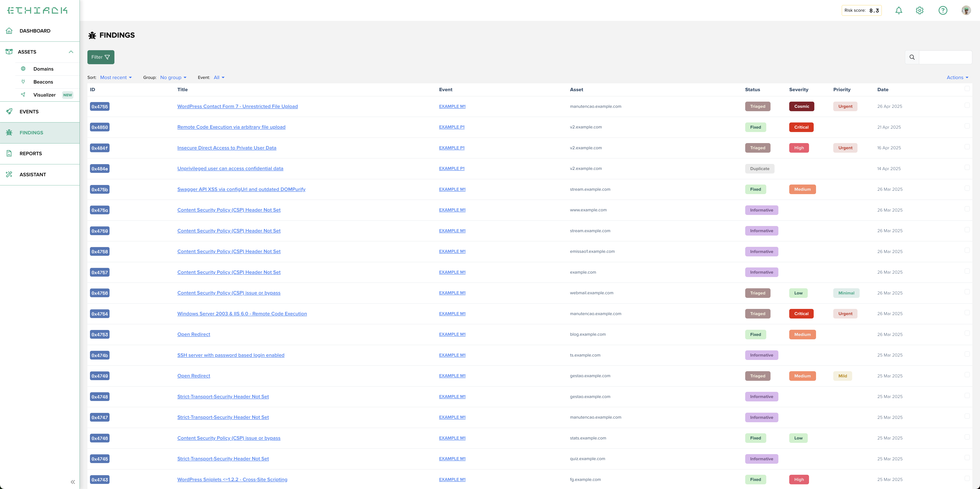The height and width of the screenshot is (489, 980).
Task: Open Beacons under Assets
Action: [43, 82]
